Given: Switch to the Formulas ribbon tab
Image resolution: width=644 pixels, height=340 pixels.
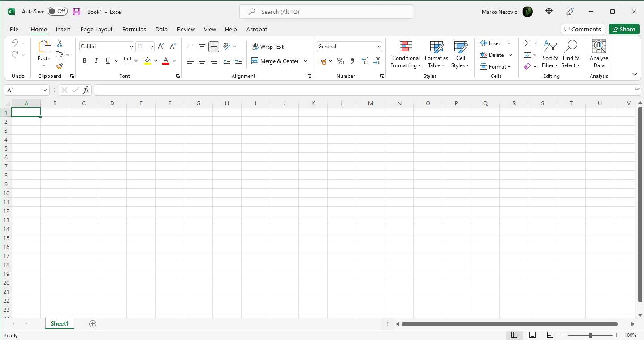Looking at the screenshot, I should [134, 29].
